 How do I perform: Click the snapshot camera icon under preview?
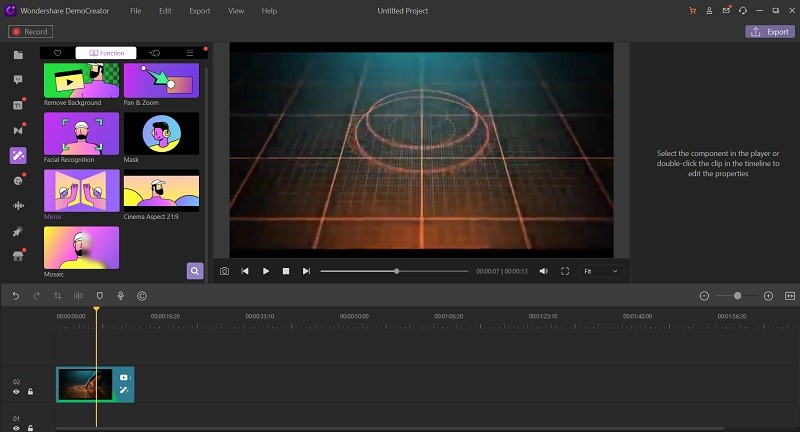[x=224, y=271]
